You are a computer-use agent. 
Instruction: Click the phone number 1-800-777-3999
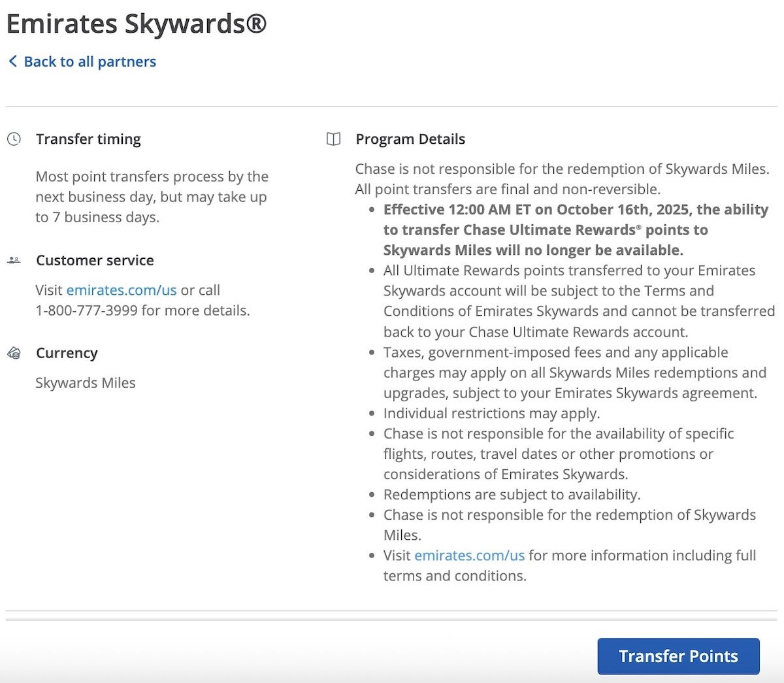pyautogui.click(x=86, y=310)
